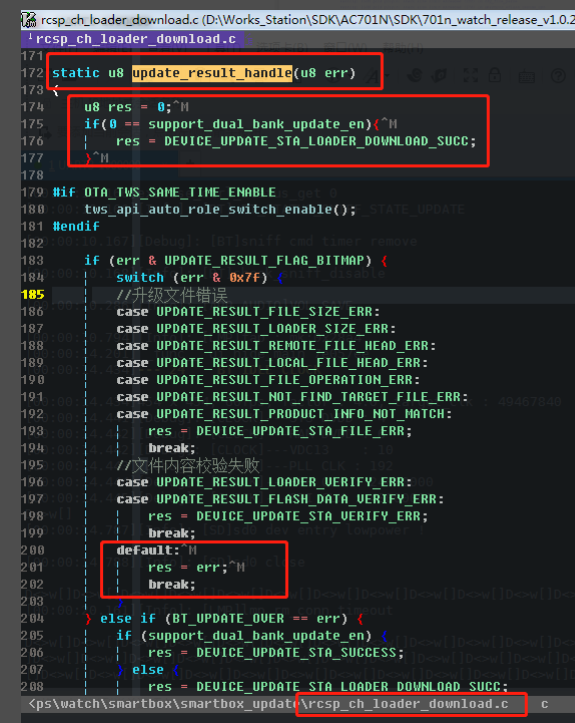Click case UPDATE_RESULT_NOT_FIND_TARGET_FILE_ERR

tap(292, 397)
